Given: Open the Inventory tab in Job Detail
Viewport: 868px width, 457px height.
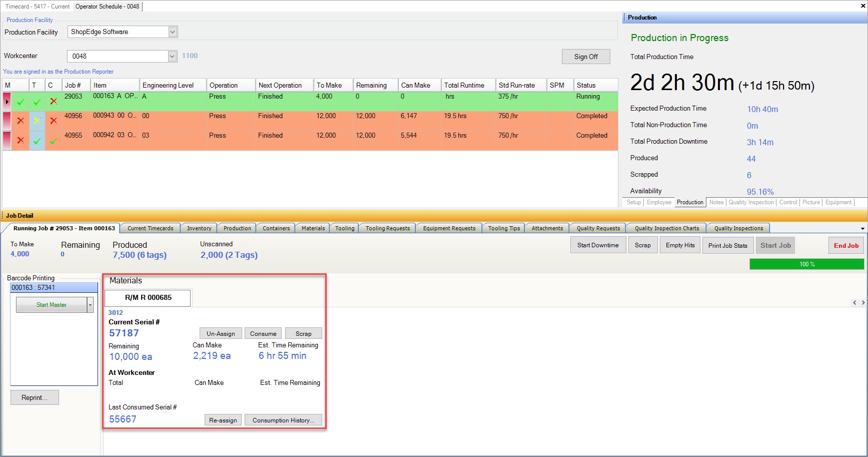Looking at the screenshot, I should (x=199, y=228).
